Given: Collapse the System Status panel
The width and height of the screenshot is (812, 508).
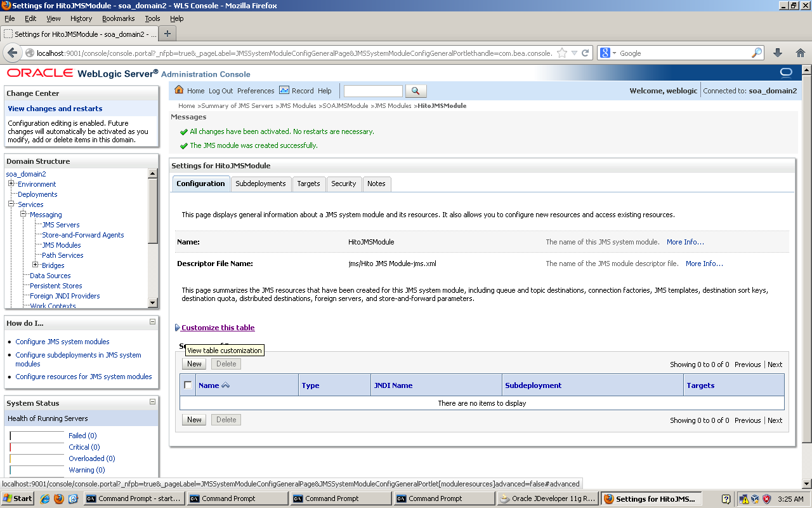Looking at the screenshot, I should click(152, 403).
